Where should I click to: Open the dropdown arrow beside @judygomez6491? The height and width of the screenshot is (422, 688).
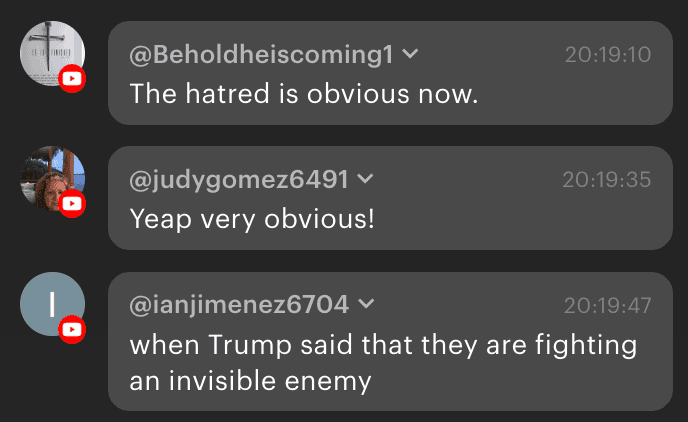coord(365,180)
